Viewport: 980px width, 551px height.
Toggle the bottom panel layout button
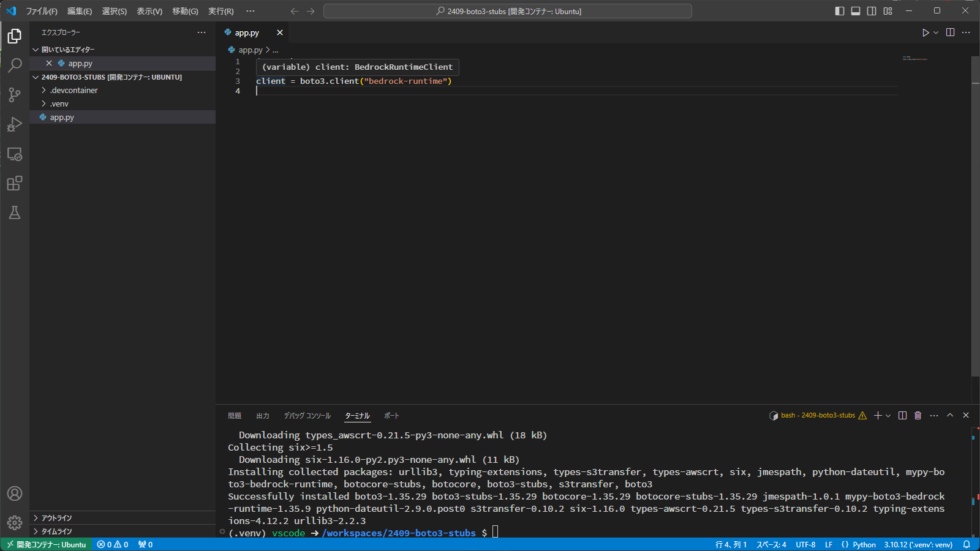pos(856,11)
